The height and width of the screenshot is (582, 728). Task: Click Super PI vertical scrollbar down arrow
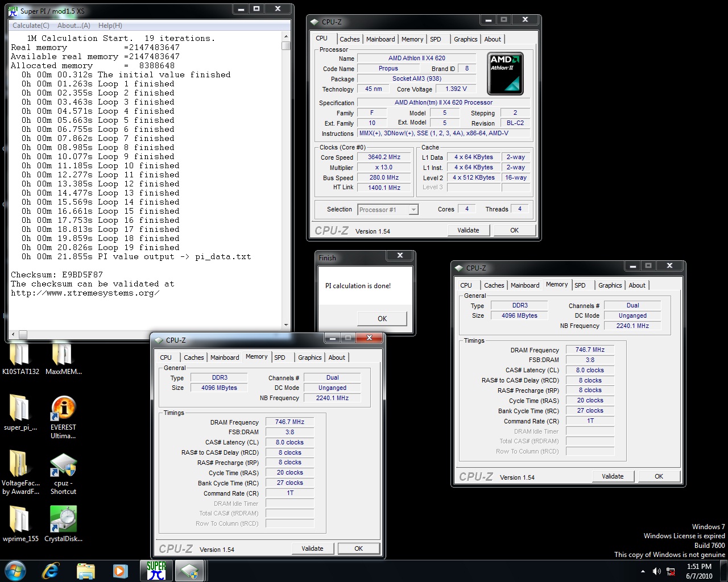286,325
